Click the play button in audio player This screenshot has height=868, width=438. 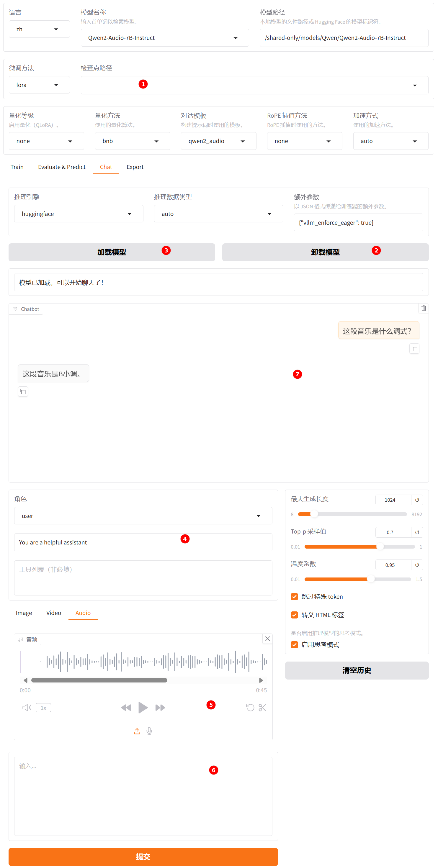click(143, 707)
